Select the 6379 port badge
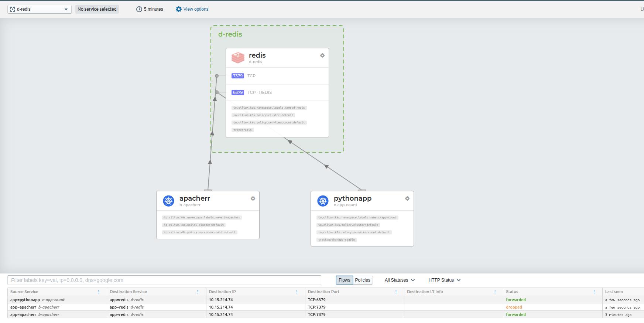Screen dimensions: 644x323 click(238, 92)
